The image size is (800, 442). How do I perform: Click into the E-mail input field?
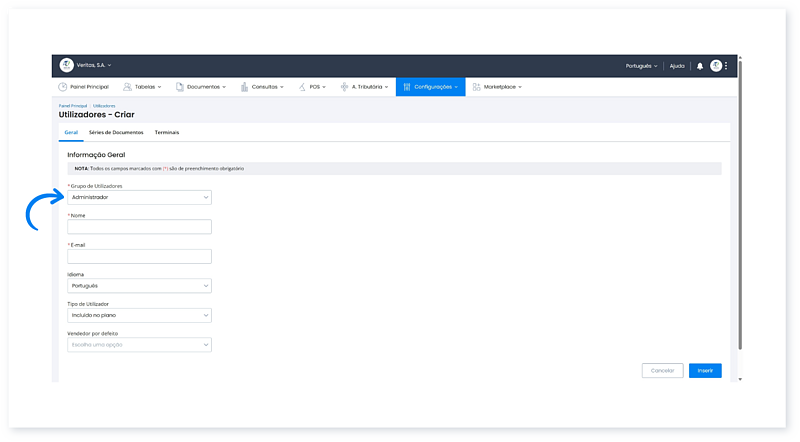139,256
